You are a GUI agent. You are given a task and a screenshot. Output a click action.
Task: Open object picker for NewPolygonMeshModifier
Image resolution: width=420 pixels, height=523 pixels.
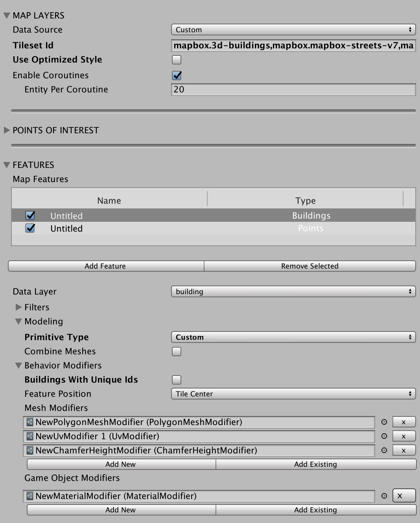[383, 422]
